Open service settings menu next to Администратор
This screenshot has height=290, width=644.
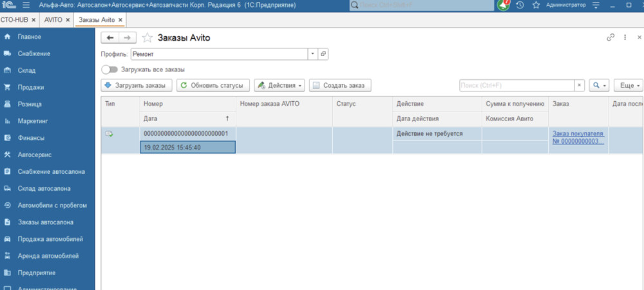click(x=596, y=5)
